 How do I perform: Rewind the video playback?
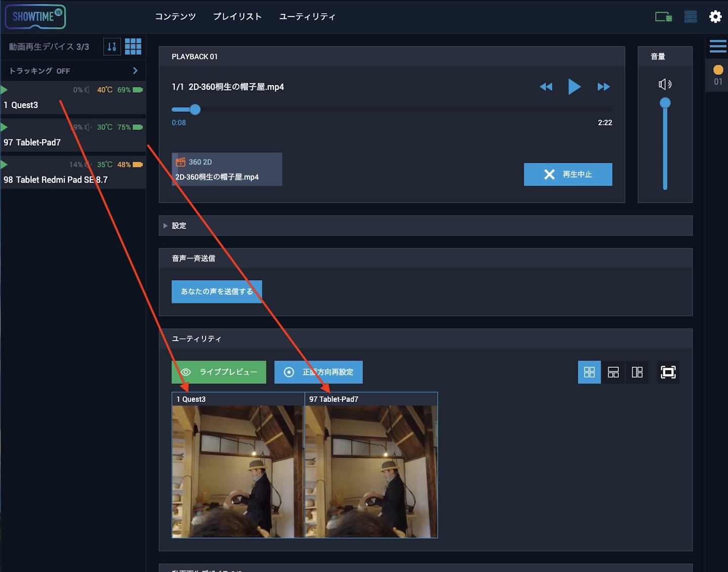pyautogui.click(x=546, y=87)
